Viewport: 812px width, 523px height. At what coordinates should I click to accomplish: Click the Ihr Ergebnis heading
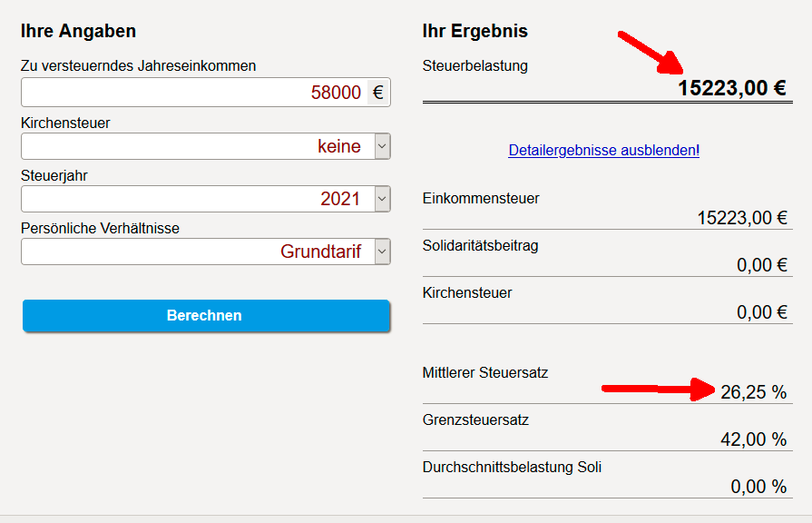click(x=475, y=32)
